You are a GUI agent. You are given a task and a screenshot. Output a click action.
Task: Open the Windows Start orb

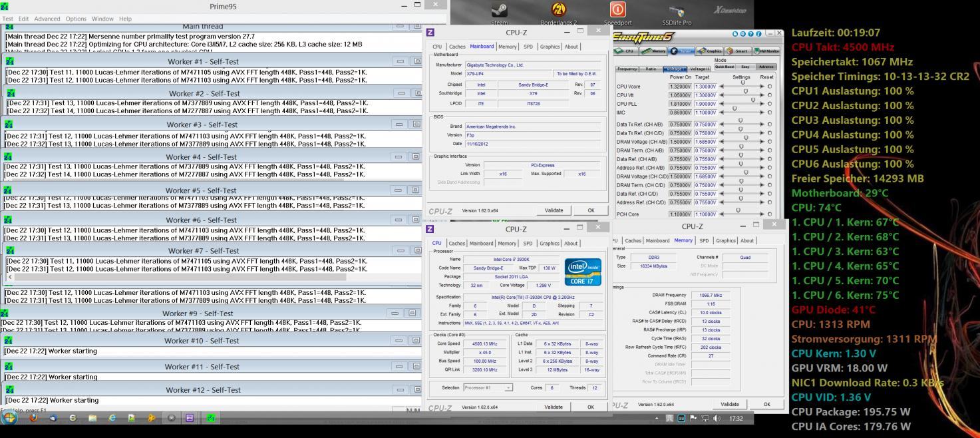tap(10, 418)
